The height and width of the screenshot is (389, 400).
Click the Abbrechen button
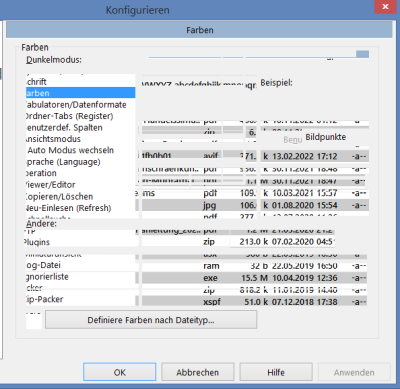(x=198, y=372)
